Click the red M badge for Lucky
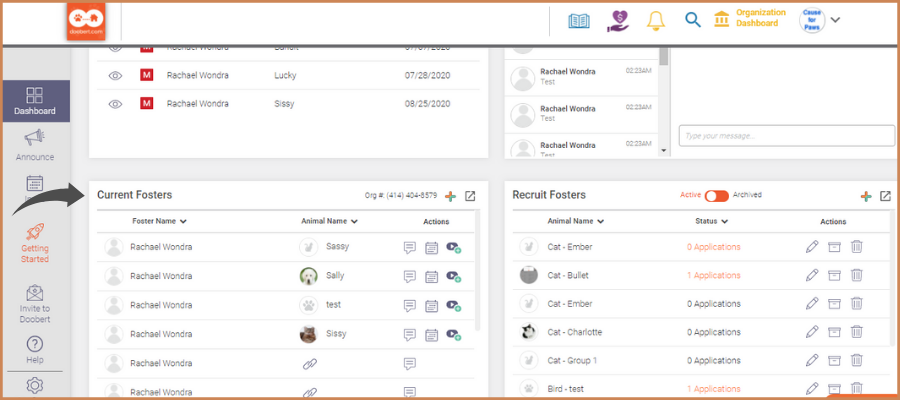900x400 pixels. (x=146, y=75)
